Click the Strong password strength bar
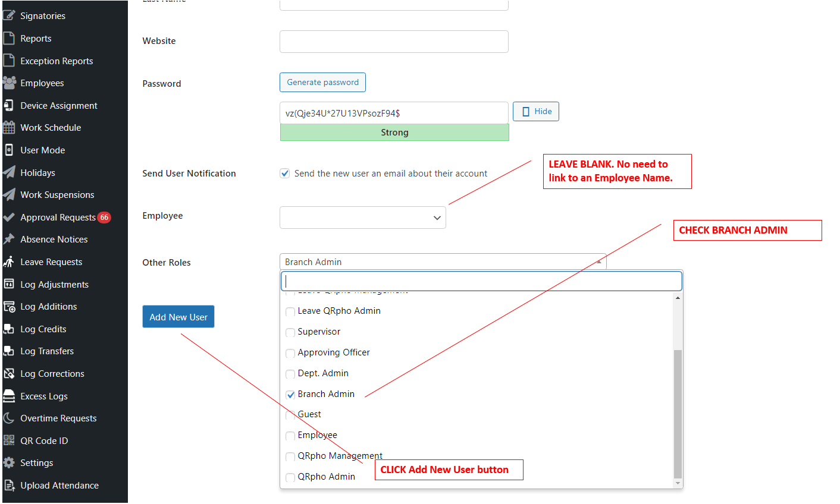840x504 pixels. [x=394, y=132]
